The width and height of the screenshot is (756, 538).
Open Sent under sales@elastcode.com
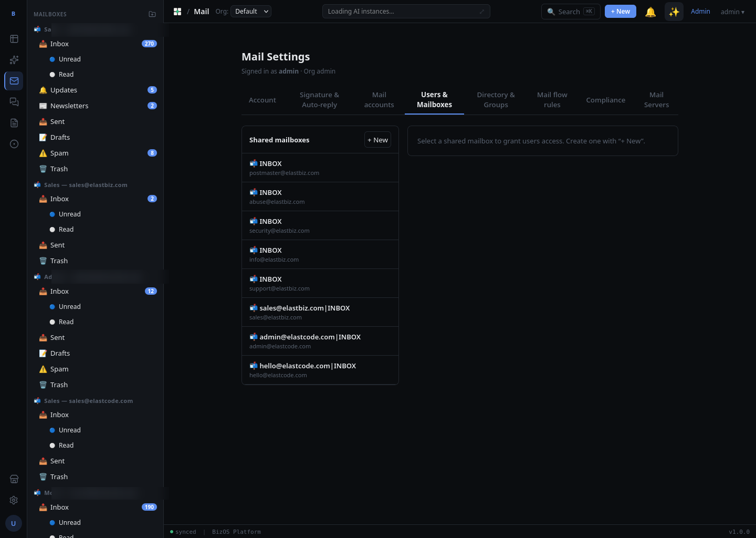[x=95, y=461]
